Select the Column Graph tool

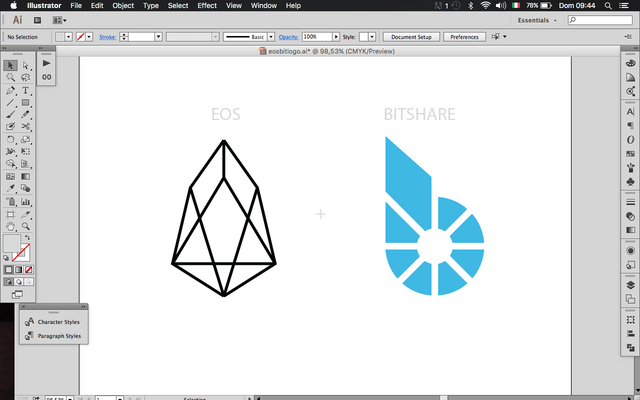pos(26,202)
